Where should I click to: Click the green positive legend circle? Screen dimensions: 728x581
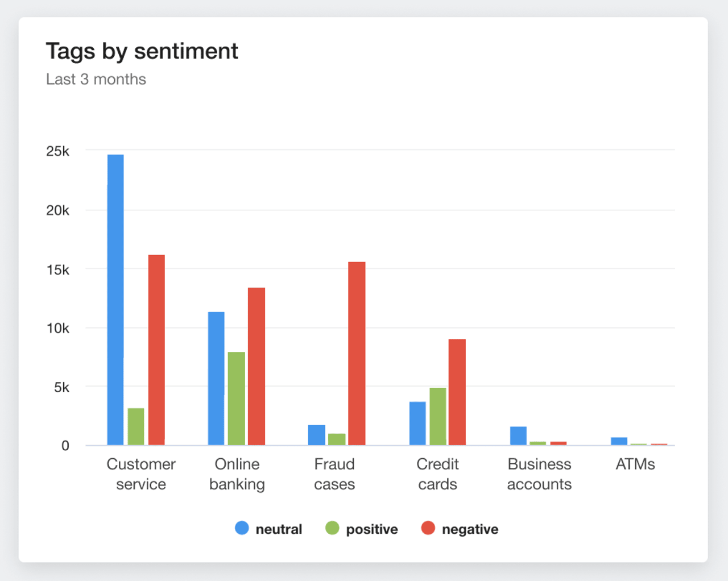click(332, 528)
